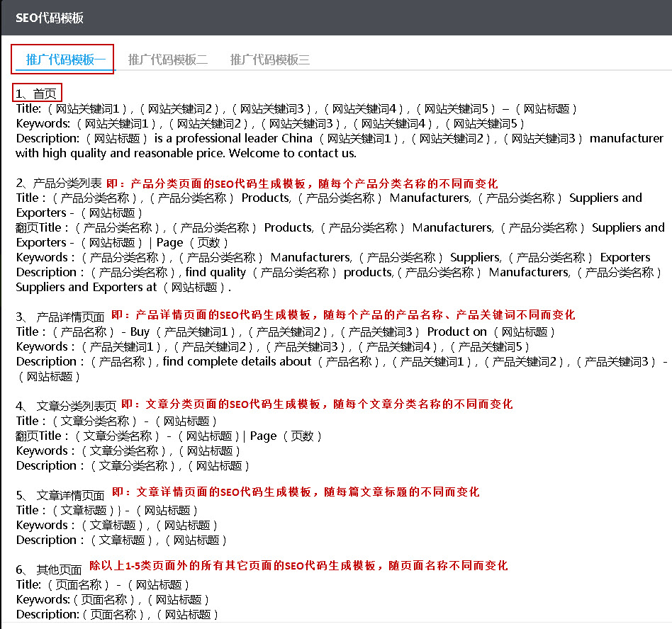
Task: Select the 5、文章详情页面 heading
Action: coord(61,495)
